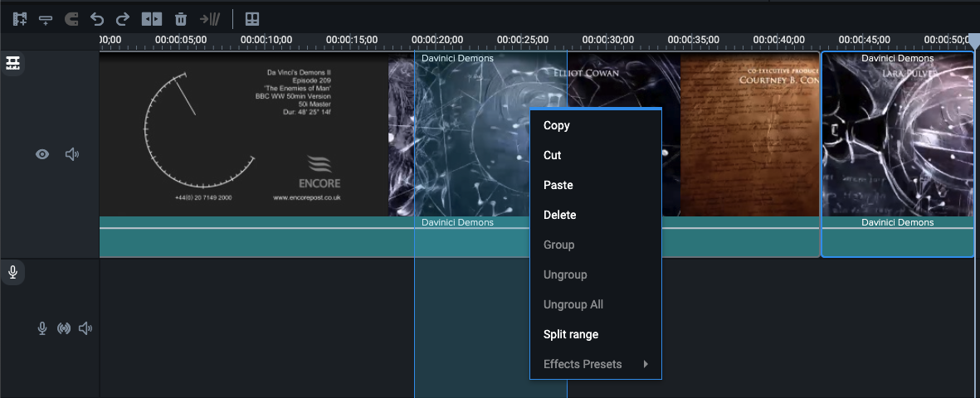Click the 00:00:15;00 mark on the ruler
The height and width of the screenshot is (398, 980).
tap(352, 40)
